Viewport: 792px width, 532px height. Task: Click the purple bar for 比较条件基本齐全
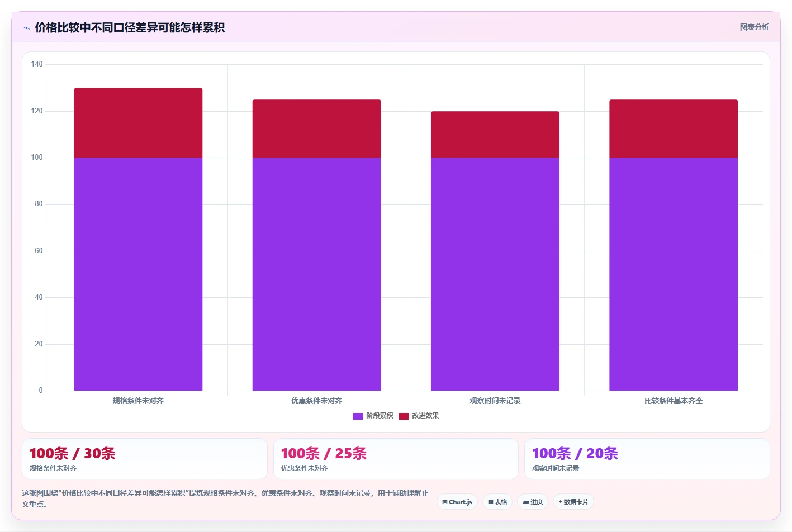tap(674, 274)
